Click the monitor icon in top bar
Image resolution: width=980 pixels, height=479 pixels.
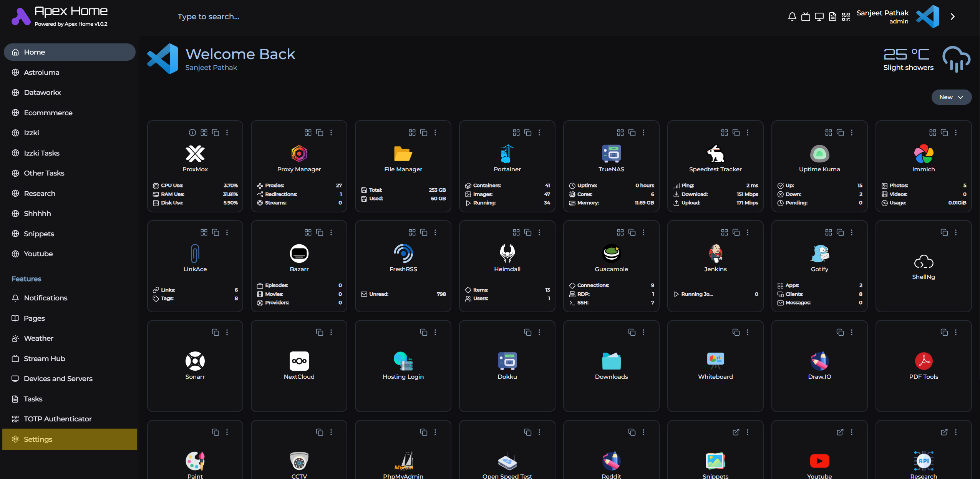tap(819, 17)
